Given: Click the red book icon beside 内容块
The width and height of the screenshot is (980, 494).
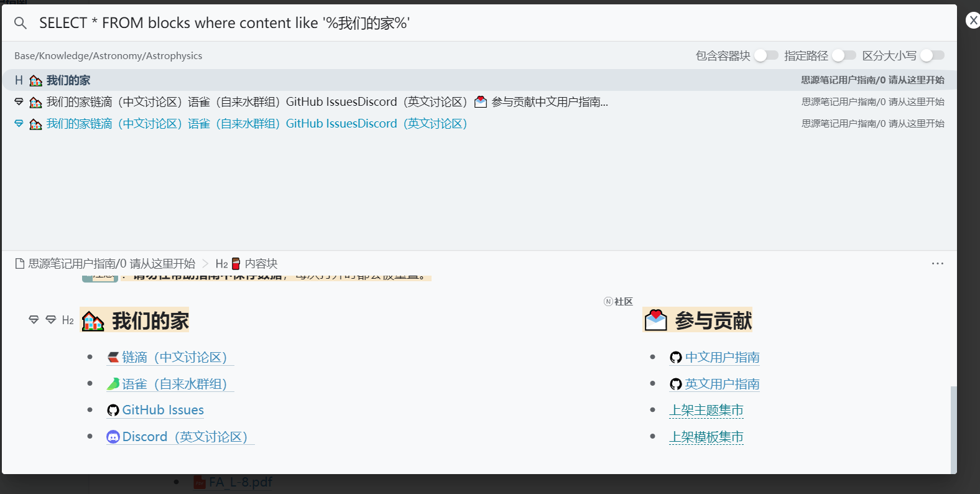Looking at the screenshot, I should 236,264.
